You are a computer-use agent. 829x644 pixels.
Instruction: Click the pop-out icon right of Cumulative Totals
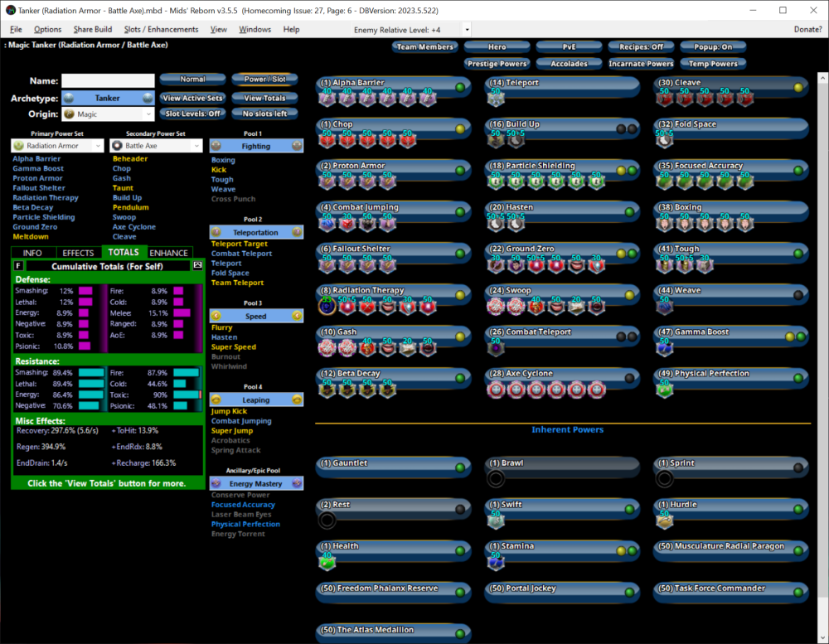click(197, 265)
